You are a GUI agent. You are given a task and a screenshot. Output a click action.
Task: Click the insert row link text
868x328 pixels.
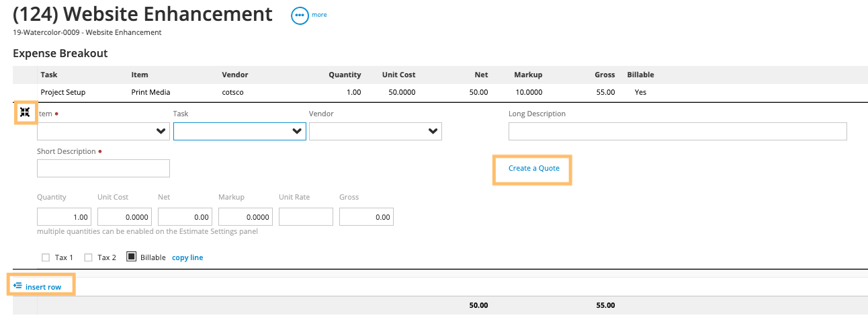click(43, 287)
